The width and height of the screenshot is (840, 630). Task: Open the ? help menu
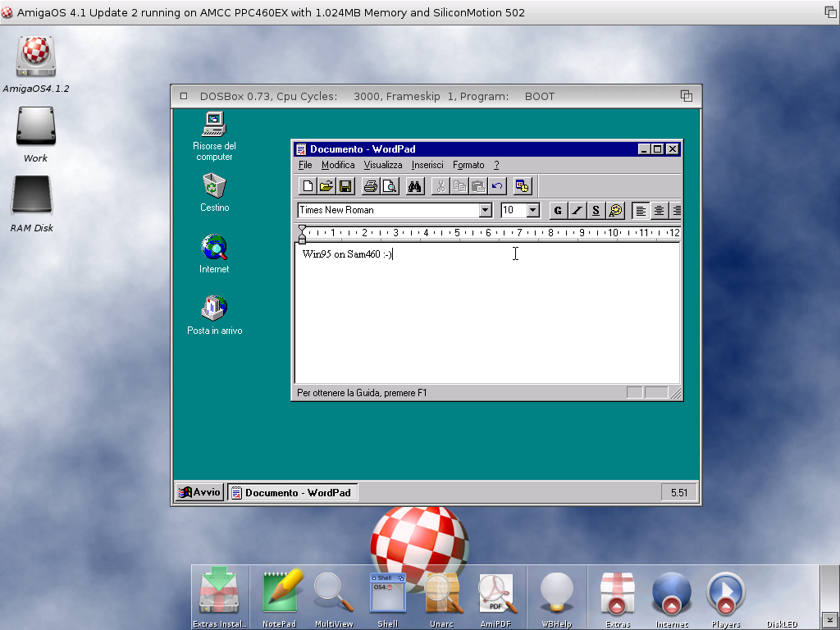pyautogui.click(x=496, y=165)
